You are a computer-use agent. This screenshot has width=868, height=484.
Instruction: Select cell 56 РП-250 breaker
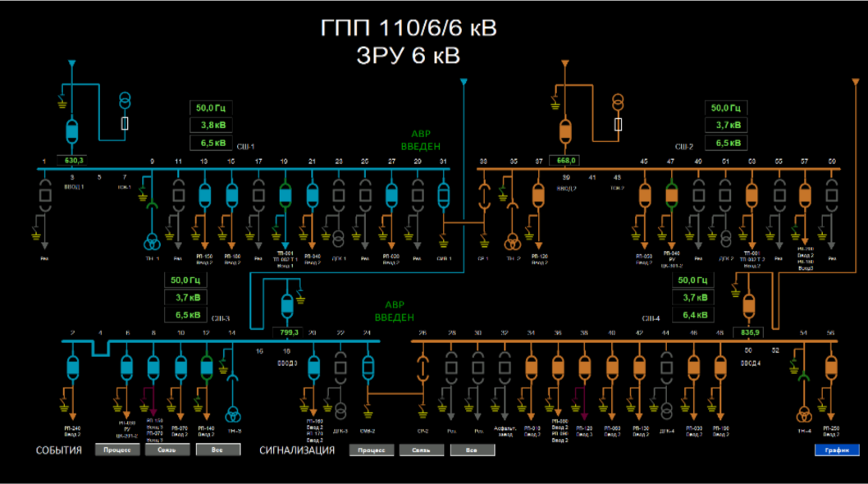831,368
